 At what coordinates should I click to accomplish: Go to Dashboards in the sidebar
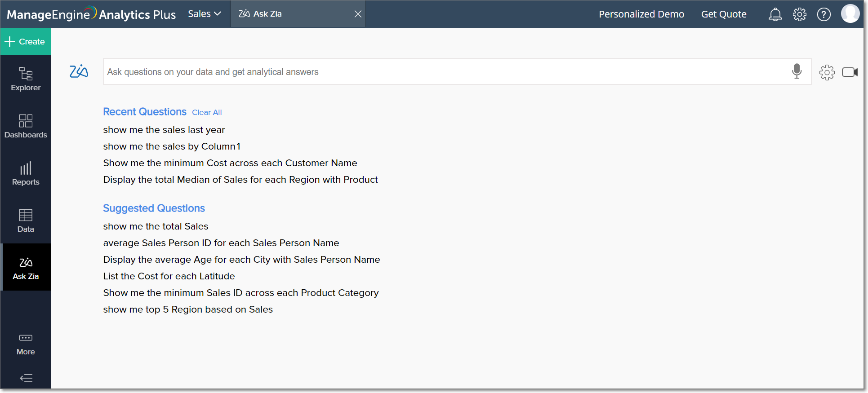pos(26,126)
